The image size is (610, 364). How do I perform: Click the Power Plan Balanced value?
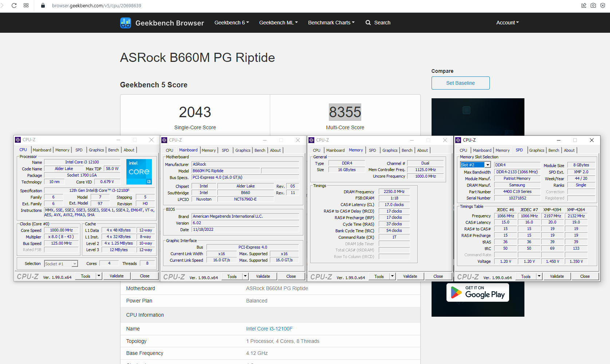(x=257, y=301)
